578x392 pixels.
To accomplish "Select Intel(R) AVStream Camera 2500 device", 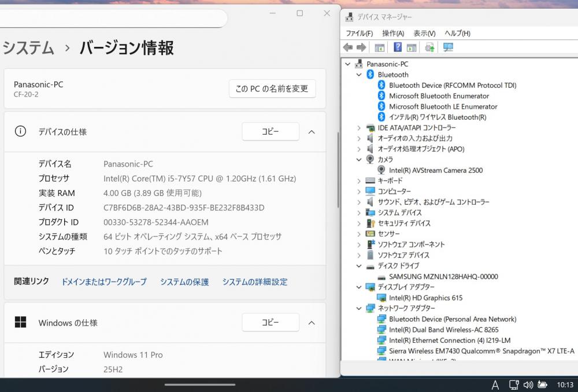I will [435, 170].
